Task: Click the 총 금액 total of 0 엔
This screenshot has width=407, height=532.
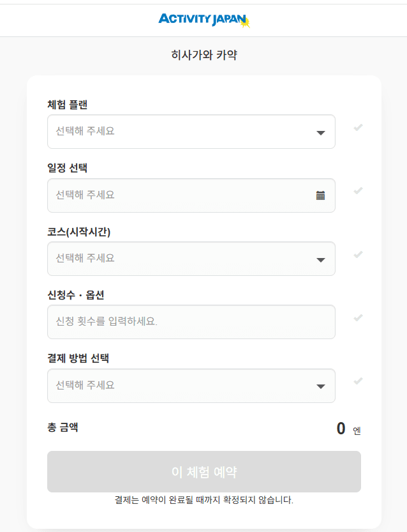Action: [348, 429]
